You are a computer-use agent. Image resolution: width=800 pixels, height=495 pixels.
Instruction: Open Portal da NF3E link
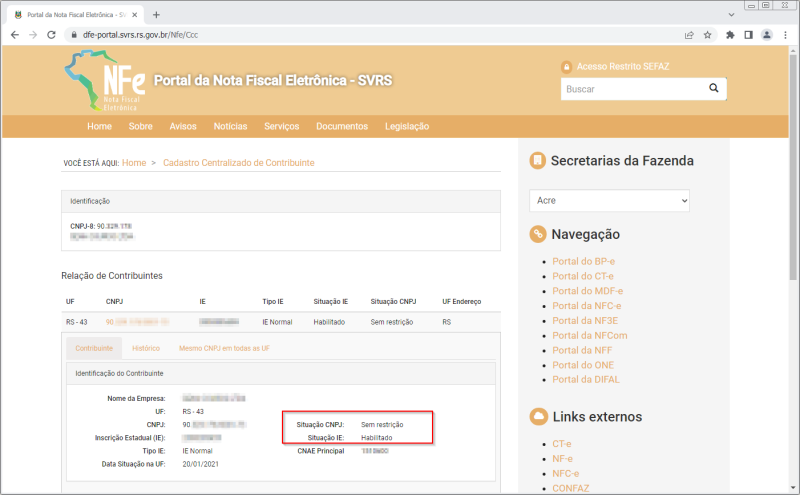pyautogui.click(x=585, y=320)
